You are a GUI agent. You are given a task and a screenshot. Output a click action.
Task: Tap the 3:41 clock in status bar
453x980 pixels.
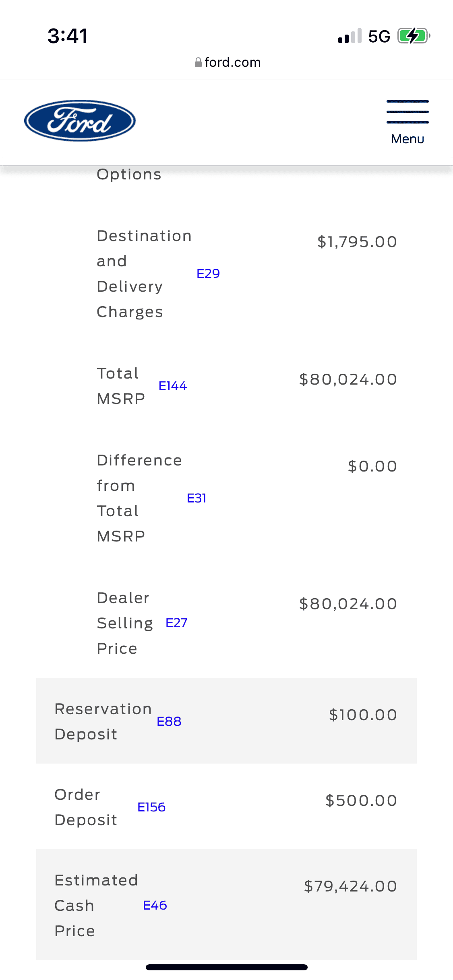coord(68,36)
